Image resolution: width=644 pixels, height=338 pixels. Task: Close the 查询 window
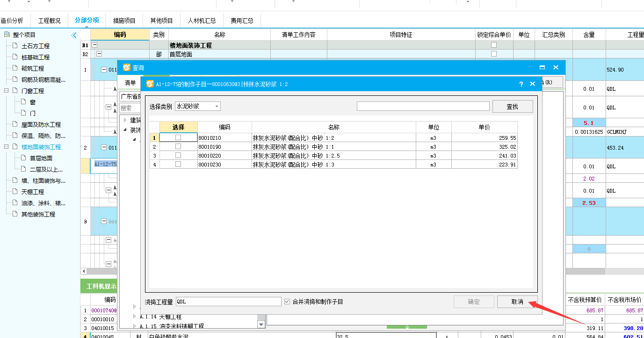556,67
